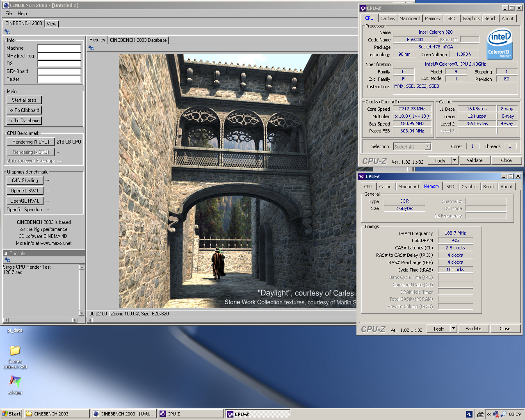Image resolution: width=525 pixels, height=420 pixels.
Task: Open the Graphics tab in the Memory-tab CPU-Z window
Action: (470, 187)
